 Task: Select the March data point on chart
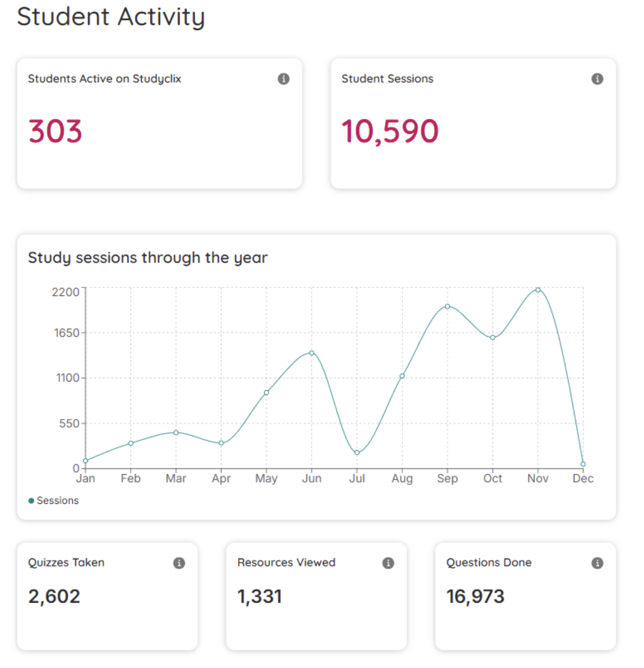pyautogui.click(x=176, y=432)
